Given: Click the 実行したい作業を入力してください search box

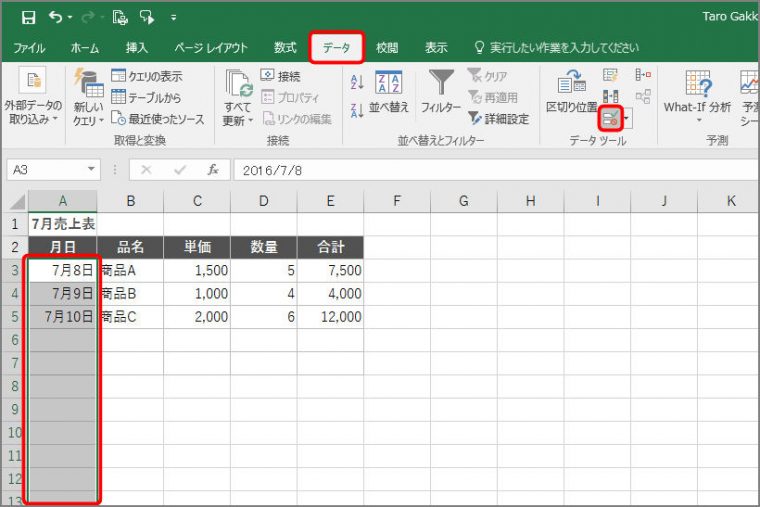Looking at the screenshot, I should pos(556,48).
